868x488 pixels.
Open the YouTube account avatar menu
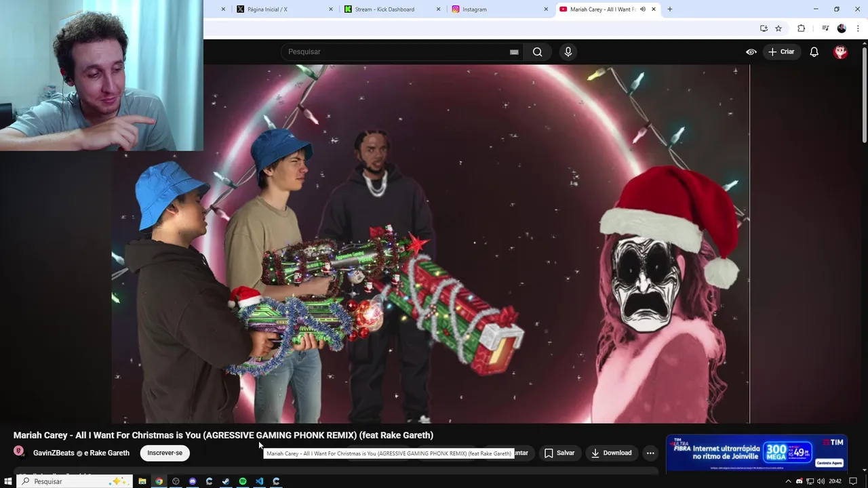(840, 52)
